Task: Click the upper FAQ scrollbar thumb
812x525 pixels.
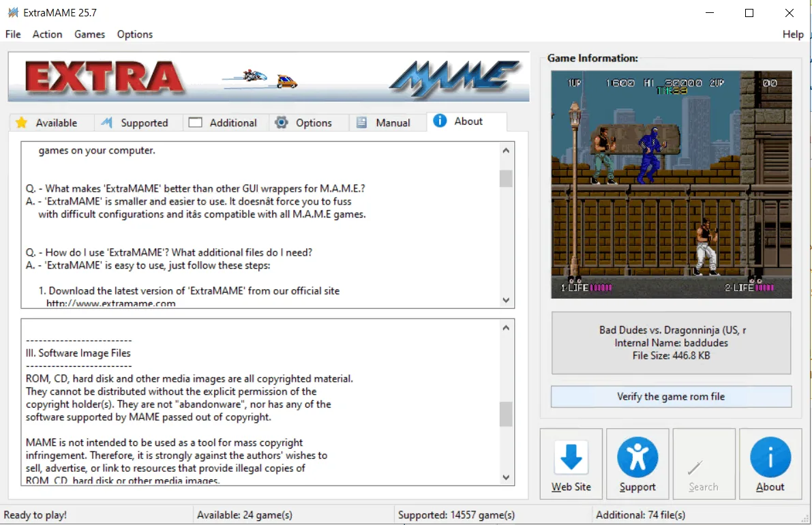Action: (506, 179)
